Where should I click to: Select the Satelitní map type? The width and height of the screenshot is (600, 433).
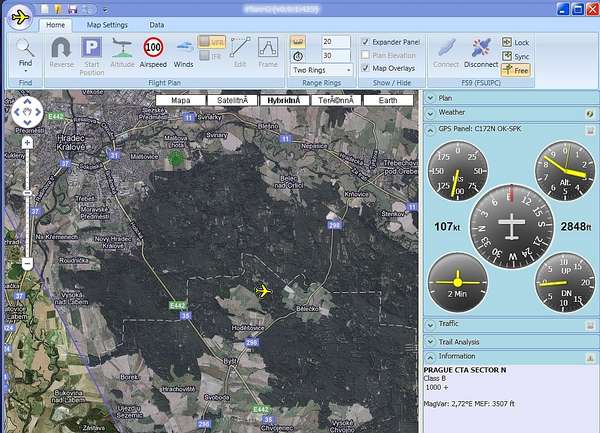point(232,100)
